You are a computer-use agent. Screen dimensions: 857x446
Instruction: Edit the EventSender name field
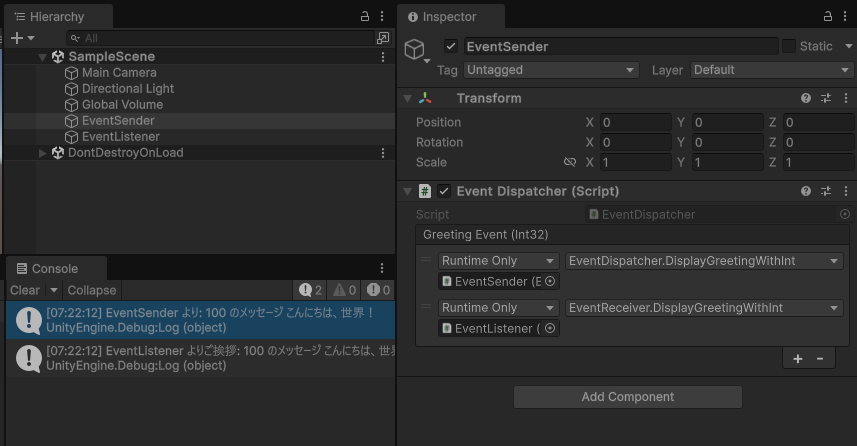tap(621, 46)
